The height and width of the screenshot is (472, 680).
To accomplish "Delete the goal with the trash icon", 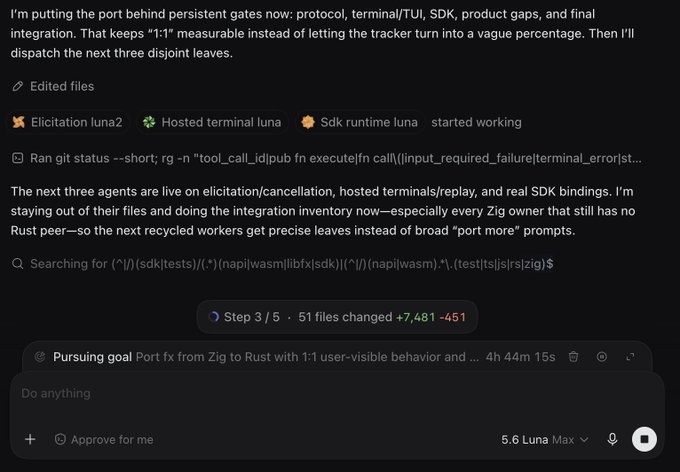I will (573, 357).
